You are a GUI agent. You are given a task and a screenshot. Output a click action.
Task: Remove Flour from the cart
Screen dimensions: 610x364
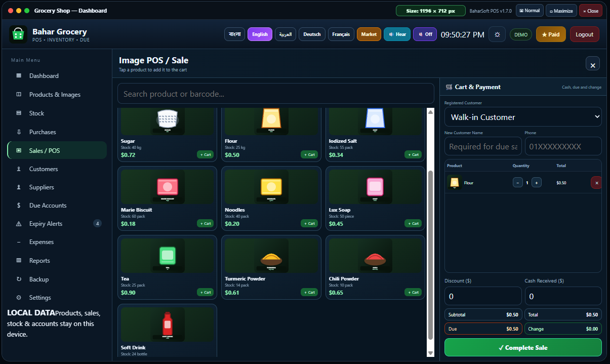[x=596, y=182]
